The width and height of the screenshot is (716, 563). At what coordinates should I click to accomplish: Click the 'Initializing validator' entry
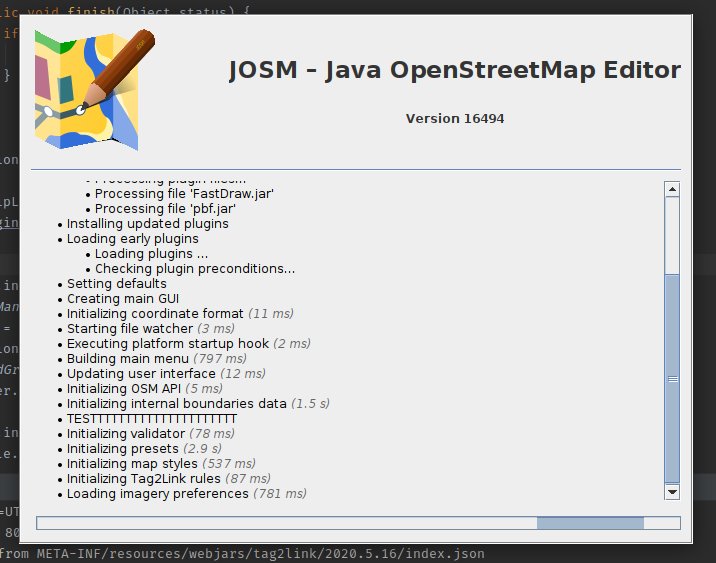(x=151, y=434)
